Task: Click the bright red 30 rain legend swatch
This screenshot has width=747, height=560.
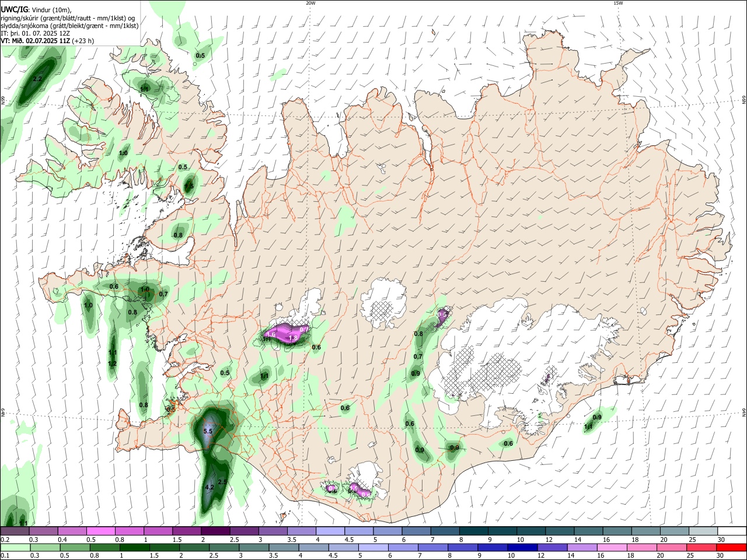Action: pos(731,548)
